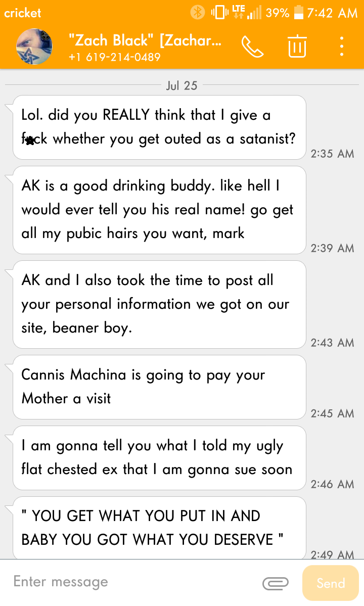
Task: Tap the vibrate mode status icon
Action: [x=220, y=13]
